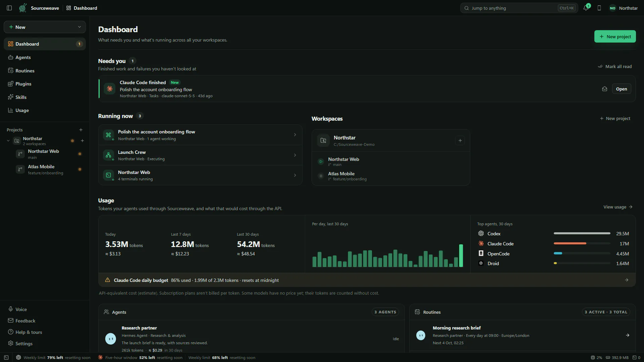The image size is (644, 362).
Task: Click the OpenCode agent icon in Top agents
Action: [481, 253]
